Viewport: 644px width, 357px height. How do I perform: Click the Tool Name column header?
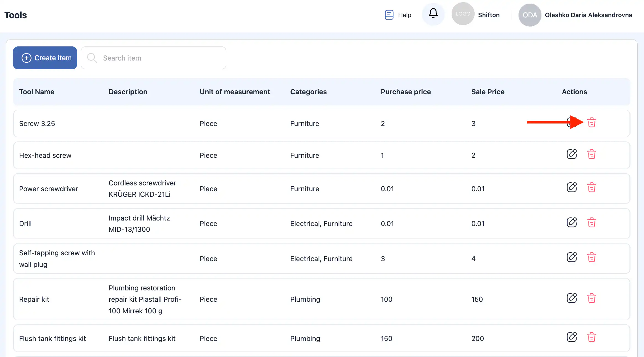tap(36, 92)
